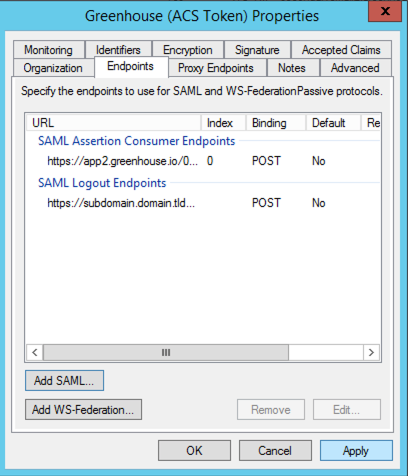Switch to the Monitoring tab
The width and height of the screenshot is (408, 476).
point(49,50)
